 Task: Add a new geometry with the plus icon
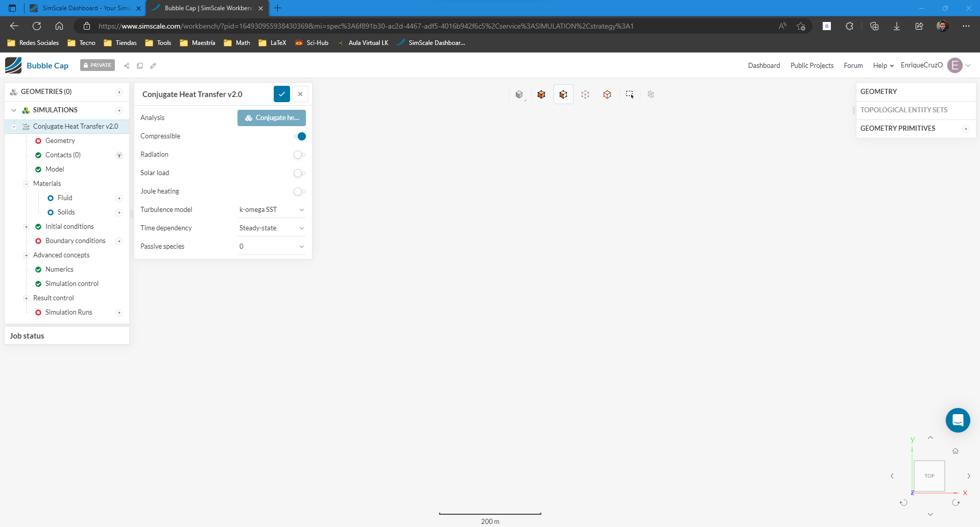119,92
